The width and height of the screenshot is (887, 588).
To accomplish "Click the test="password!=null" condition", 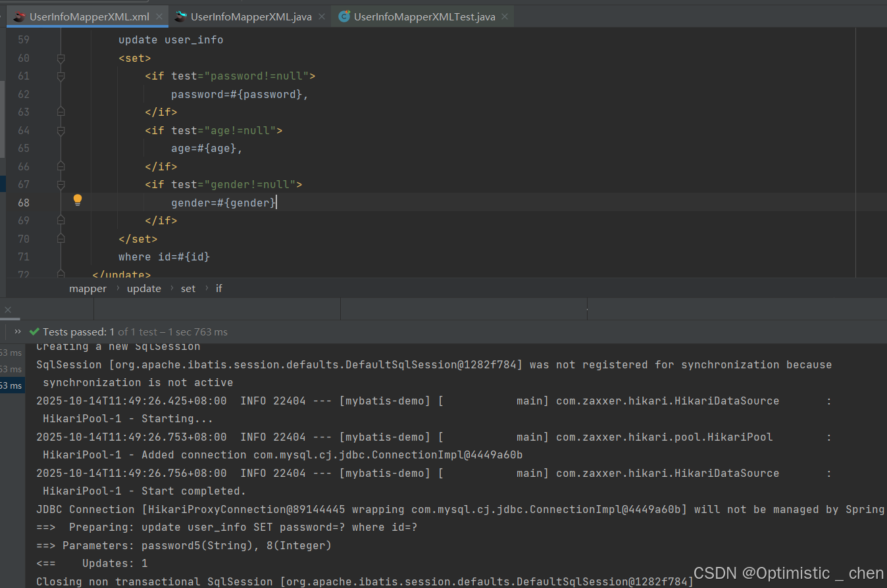I will tap(240, 76).
